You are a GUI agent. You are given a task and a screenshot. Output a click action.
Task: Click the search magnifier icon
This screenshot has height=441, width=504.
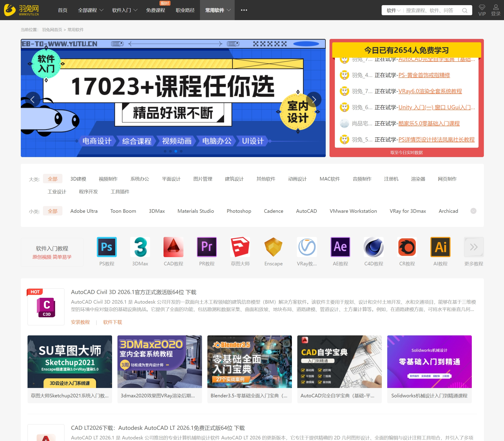click(465, 10)
